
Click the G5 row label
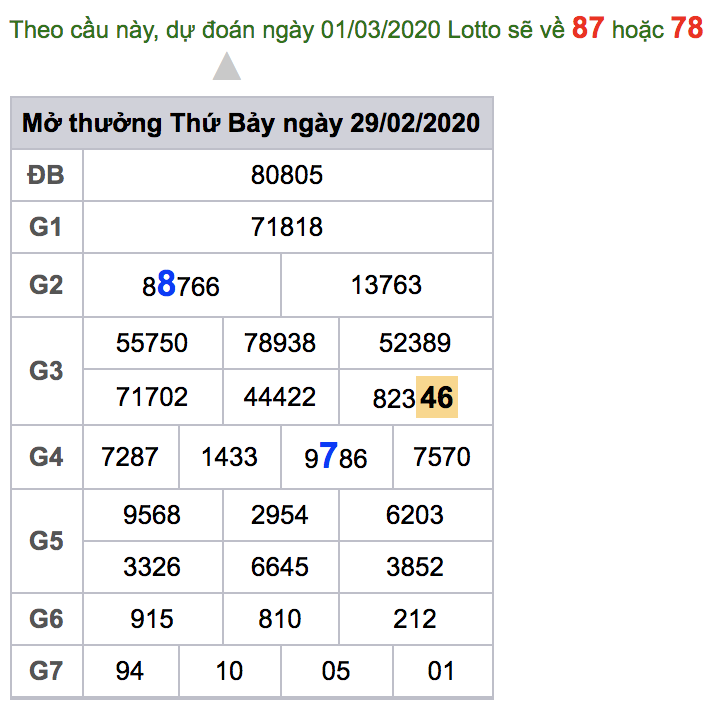46,541
